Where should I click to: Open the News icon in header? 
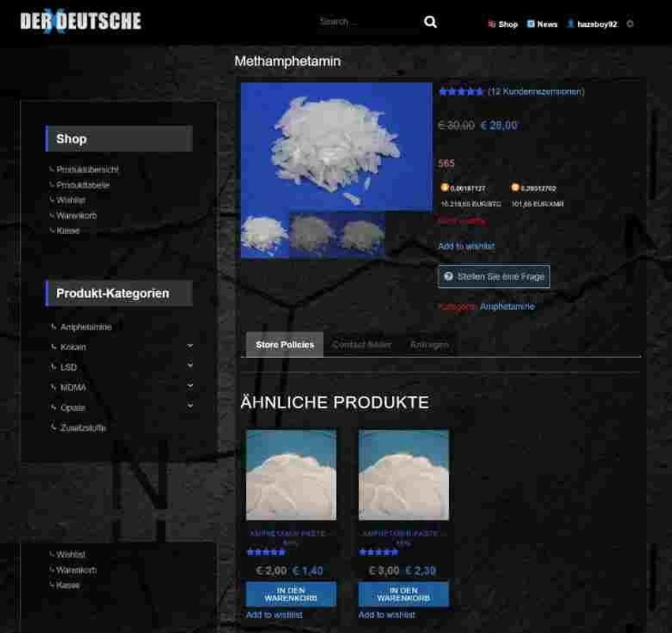[530, 24]
